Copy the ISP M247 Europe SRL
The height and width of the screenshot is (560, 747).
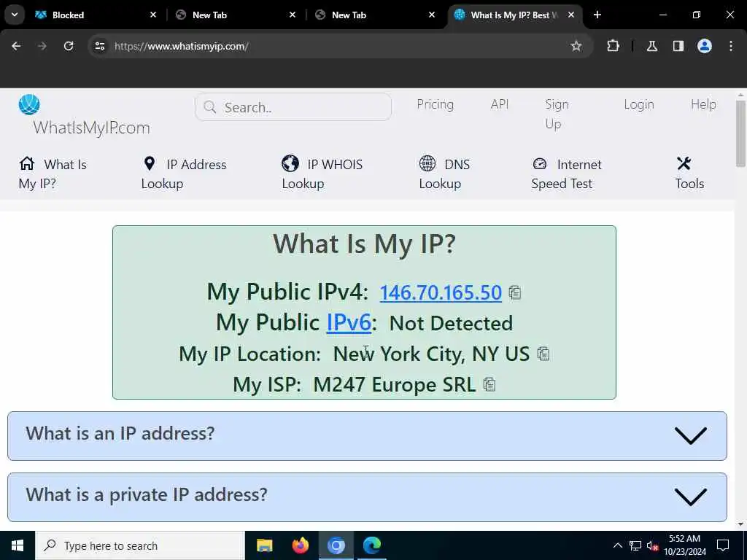[489, 384]
